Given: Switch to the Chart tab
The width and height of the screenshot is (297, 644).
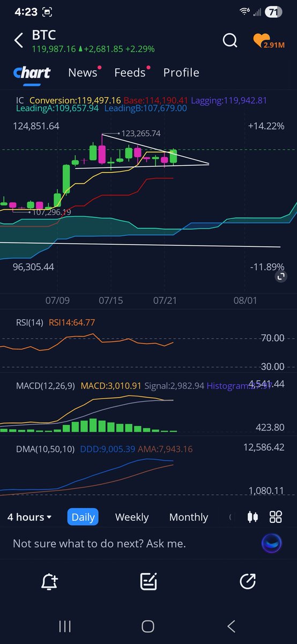Looking at the screenshot, I should pyautogui.click(x=32, y=72).
